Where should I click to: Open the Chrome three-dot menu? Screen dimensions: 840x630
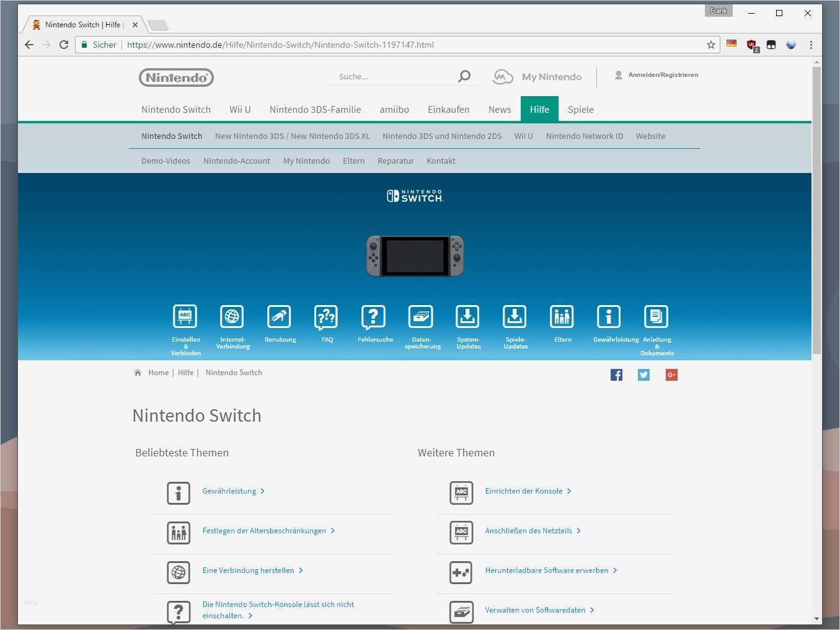click(811, 45)
